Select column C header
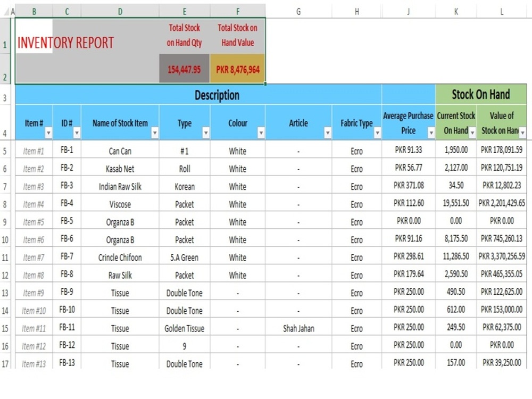532x399 pixels. coord(67,12)
